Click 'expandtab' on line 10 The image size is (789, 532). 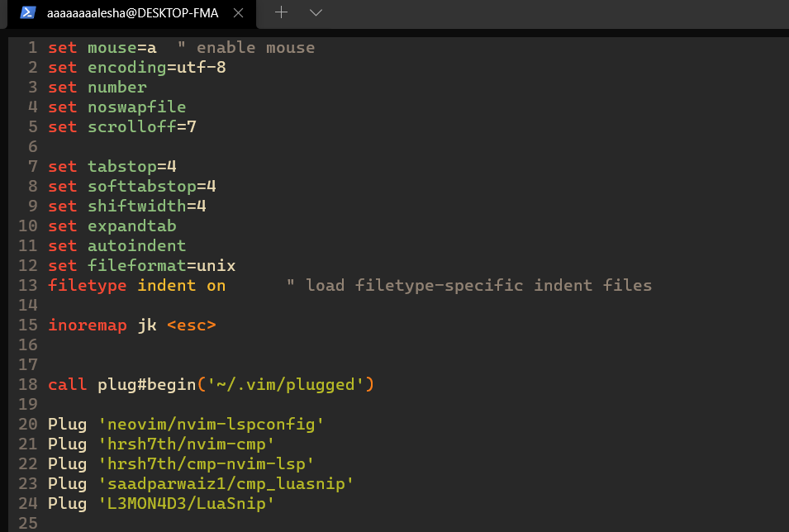132,226
